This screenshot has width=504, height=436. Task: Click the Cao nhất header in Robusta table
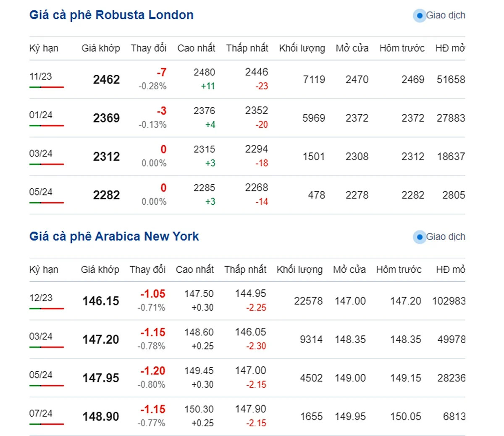tap(196, 48)
